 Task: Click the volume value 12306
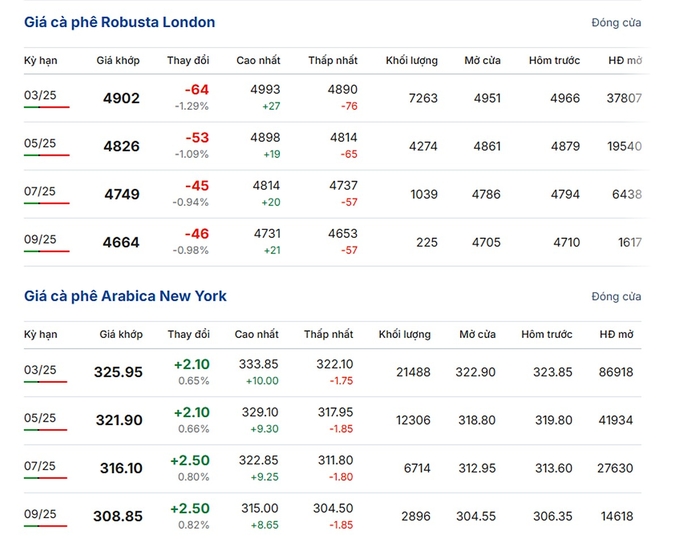point(413,421)
